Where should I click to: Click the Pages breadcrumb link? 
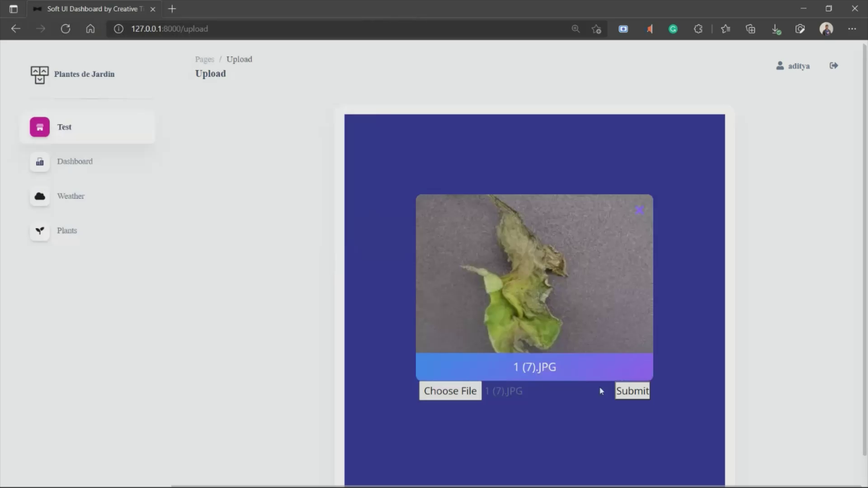[204, 59]
